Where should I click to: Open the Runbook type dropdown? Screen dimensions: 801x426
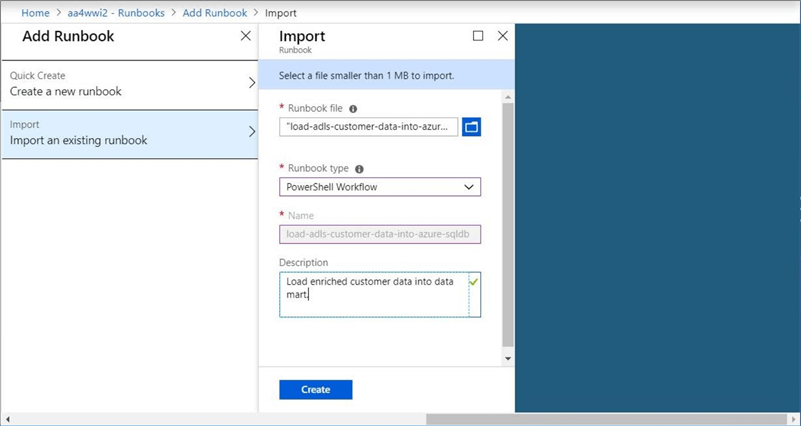(x=379, y=187)
